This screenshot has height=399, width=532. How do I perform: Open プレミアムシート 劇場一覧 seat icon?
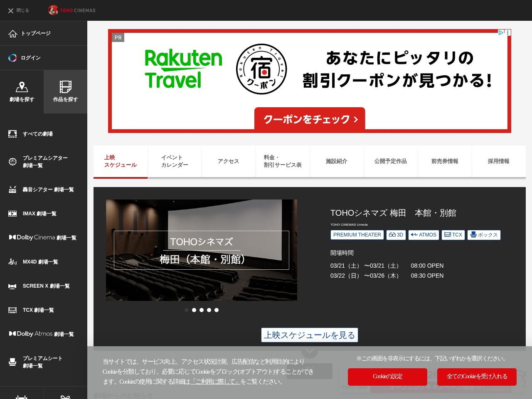click(12, 362)
